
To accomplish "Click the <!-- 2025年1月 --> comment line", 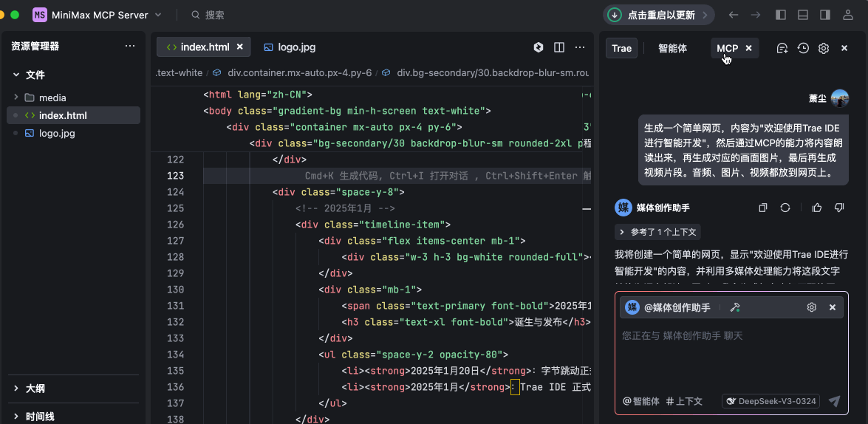I will (x=345, y=209).
